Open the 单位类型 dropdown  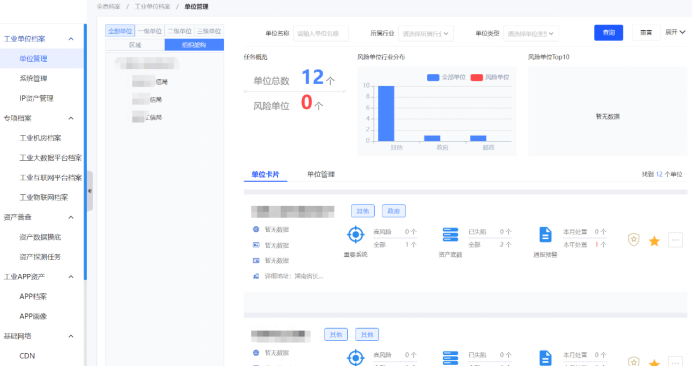pyautogui.click(x=531, y=34)
